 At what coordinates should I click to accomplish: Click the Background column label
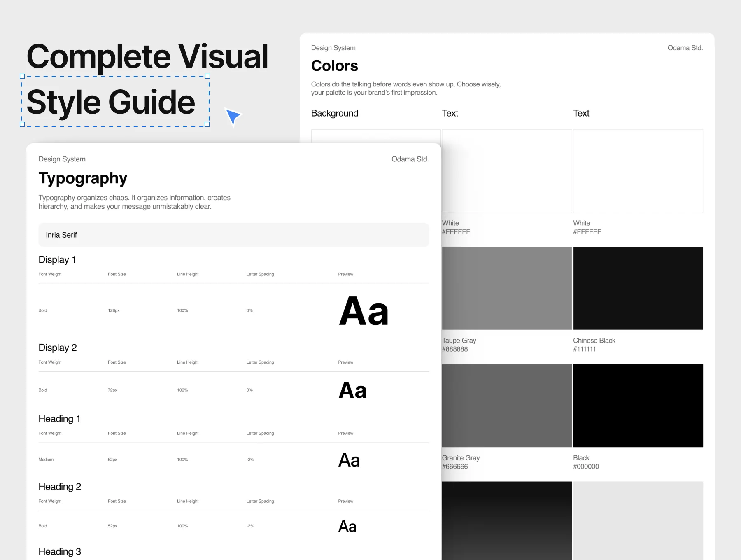coord(334,113)
